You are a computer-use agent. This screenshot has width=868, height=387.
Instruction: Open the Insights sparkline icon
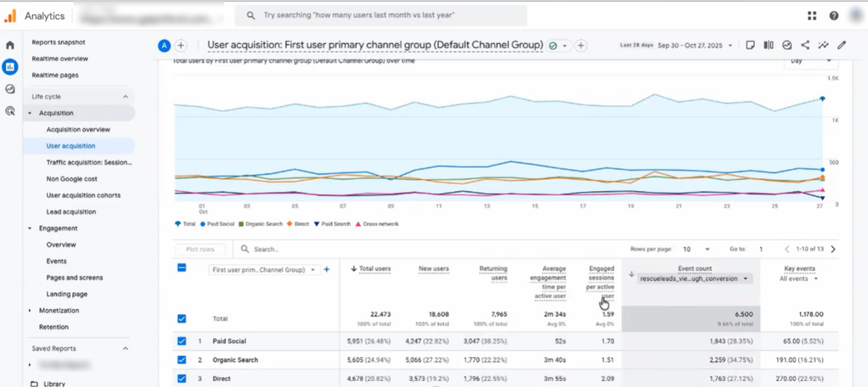(824, 45)
